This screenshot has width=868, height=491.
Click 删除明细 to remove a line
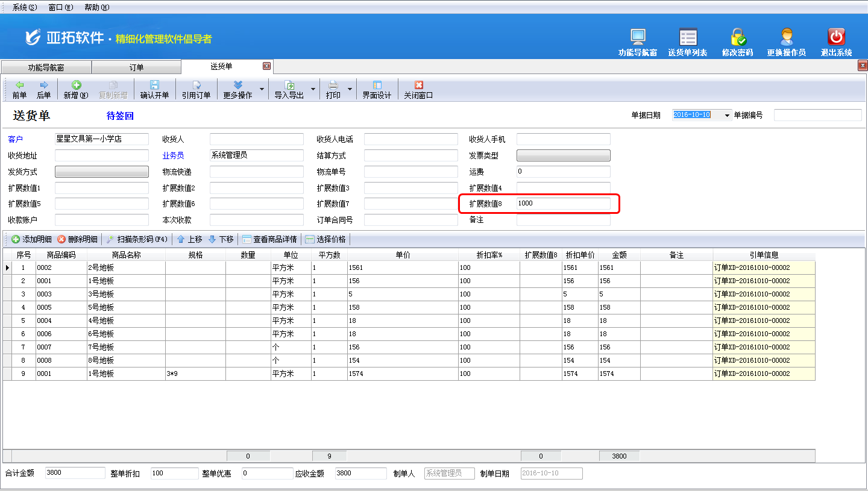point(78,239)
